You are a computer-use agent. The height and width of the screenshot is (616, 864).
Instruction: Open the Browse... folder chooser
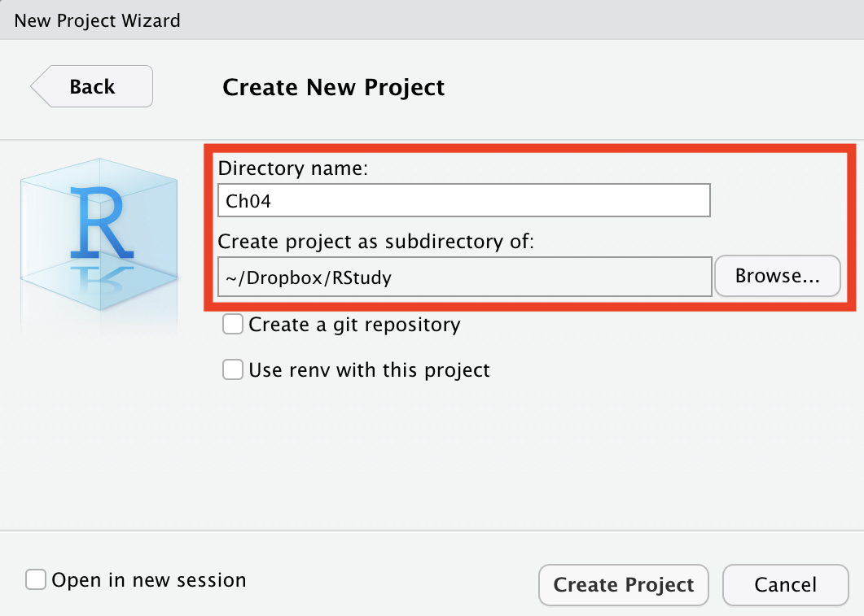point(778,276)
